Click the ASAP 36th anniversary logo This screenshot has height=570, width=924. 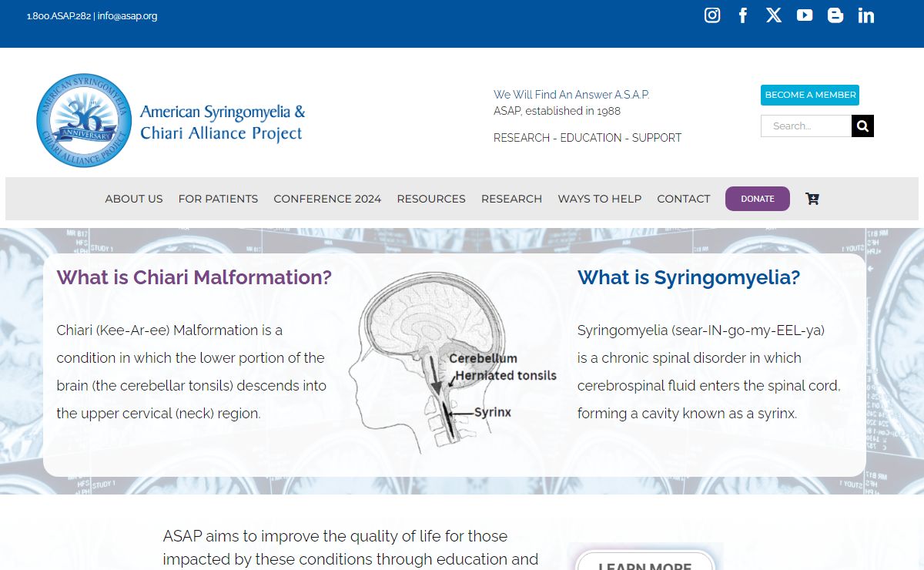click(x=85, y=120)
